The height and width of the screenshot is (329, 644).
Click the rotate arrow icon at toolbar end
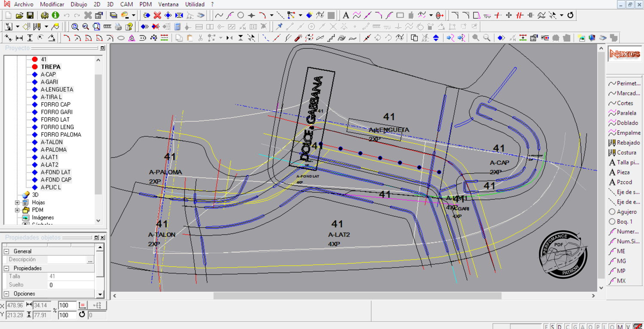[571, 15]
